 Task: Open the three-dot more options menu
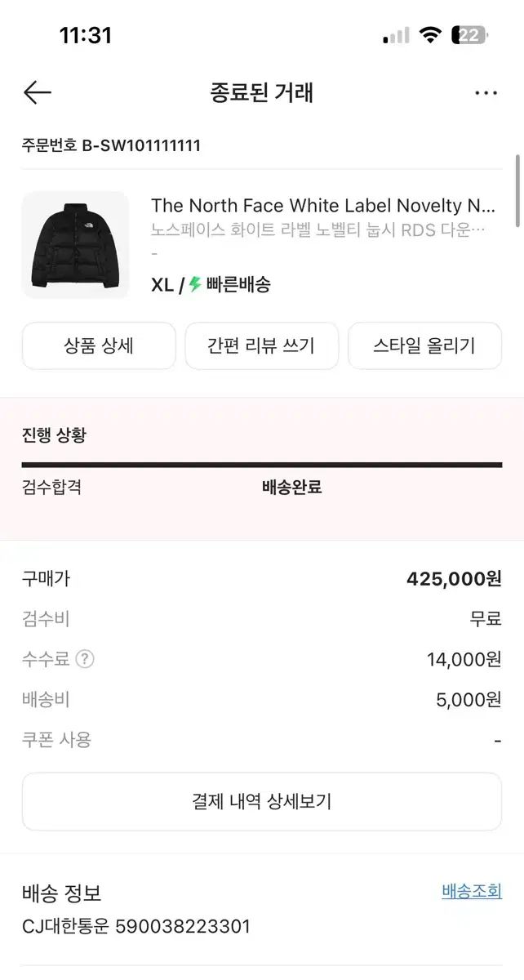[486, 93]
